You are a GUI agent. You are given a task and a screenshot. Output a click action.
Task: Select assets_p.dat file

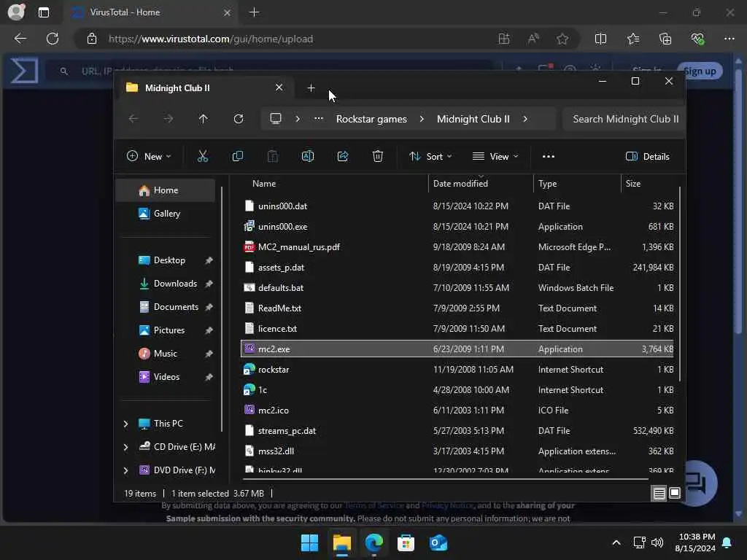pos(457,268)
